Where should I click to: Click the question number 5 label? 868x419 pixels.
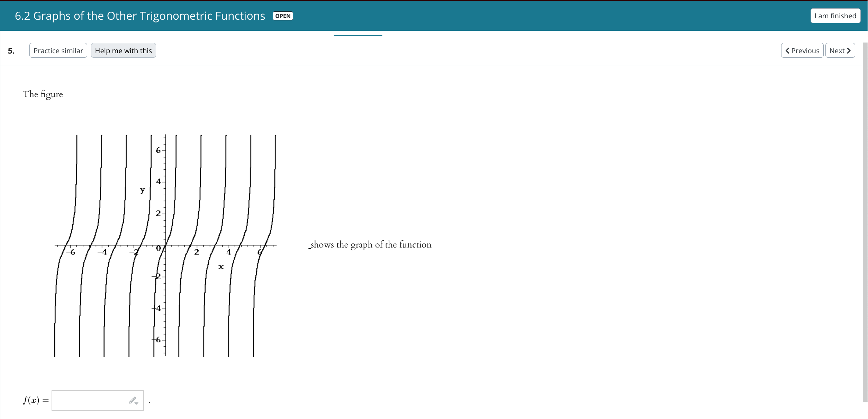click(11, 51)
